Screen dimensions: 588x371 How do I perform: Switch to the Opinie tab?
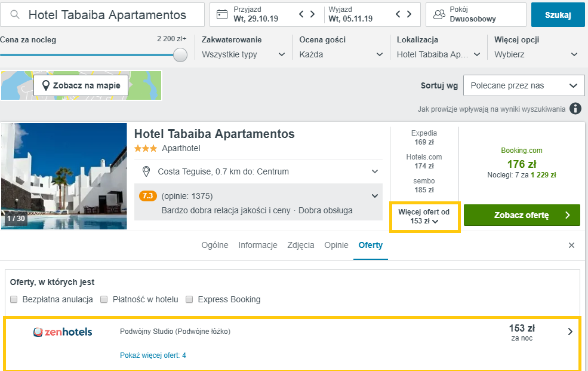tap(336, 246)
